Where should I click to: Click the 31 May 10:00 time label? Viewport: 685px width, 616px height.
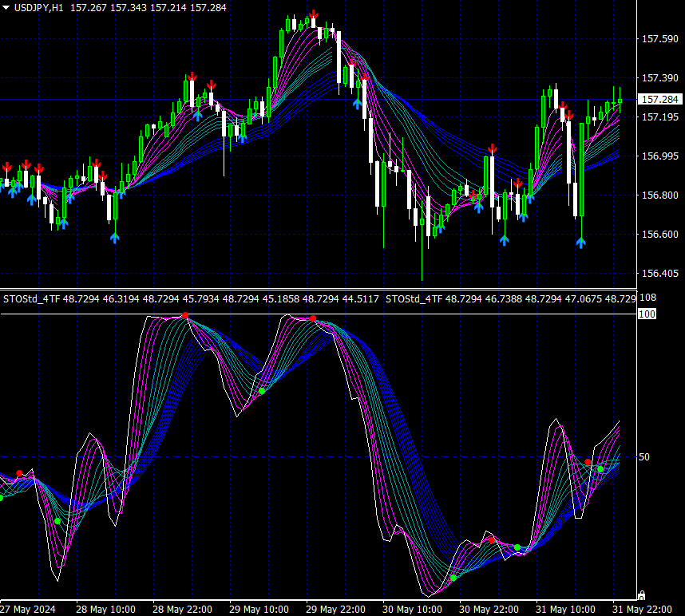tap(566, 610)
